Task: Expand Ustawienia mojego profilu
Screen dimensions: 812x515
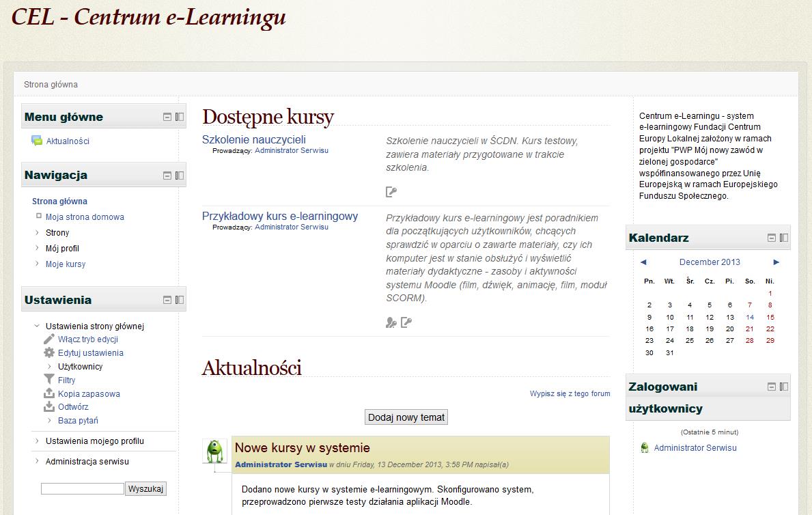Action: point(38,441)
